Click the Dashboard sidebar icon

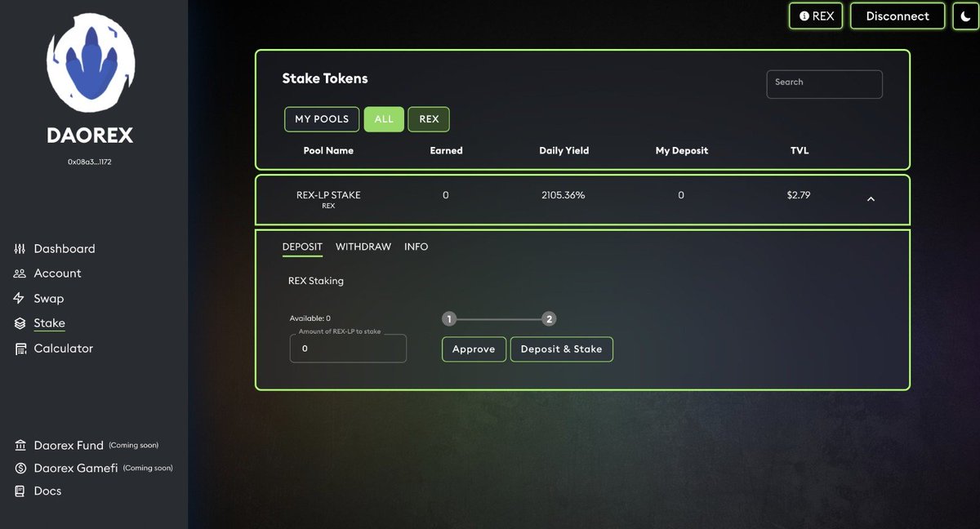coord(20,248)
